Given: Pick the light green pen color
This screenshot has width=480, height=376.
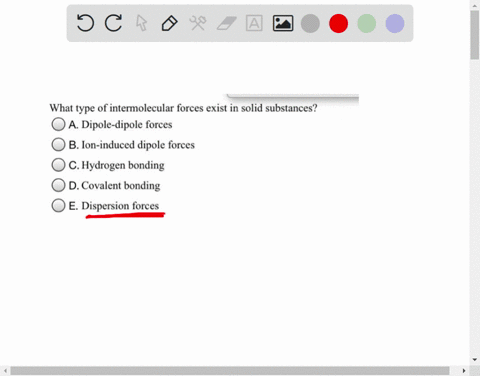Looking at the screenshot, I should [x=367, y=23].
